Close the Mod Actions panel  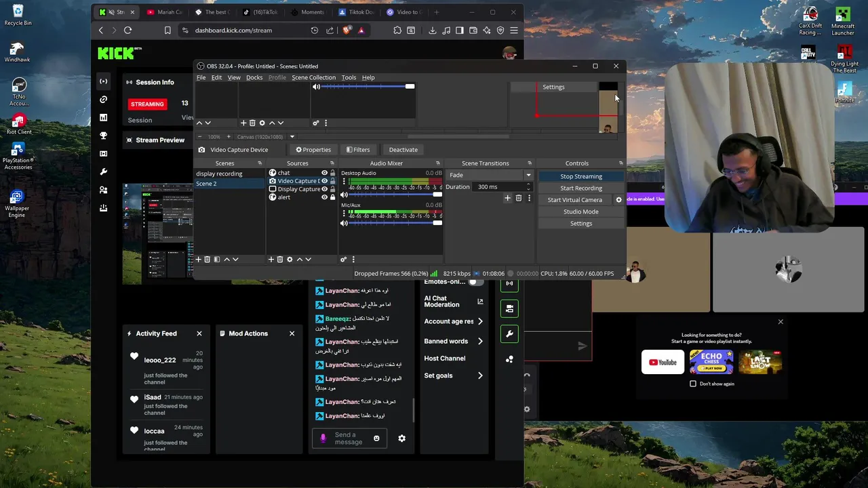[292, 333]
